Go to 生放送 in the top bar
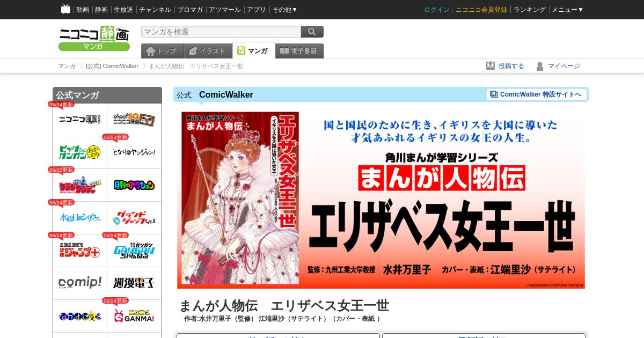Screen dimensions: 644x338 [x=123, y=10]
